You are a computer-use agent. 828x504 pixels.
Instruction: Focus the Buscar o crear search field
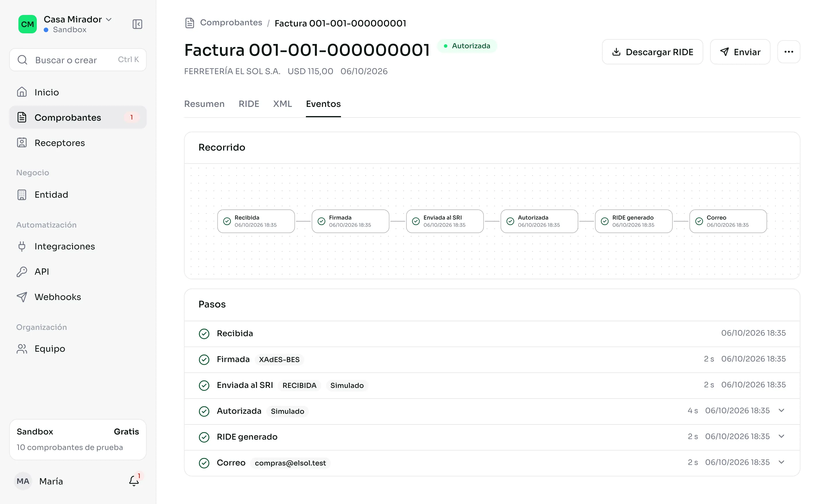pos(78,60)
